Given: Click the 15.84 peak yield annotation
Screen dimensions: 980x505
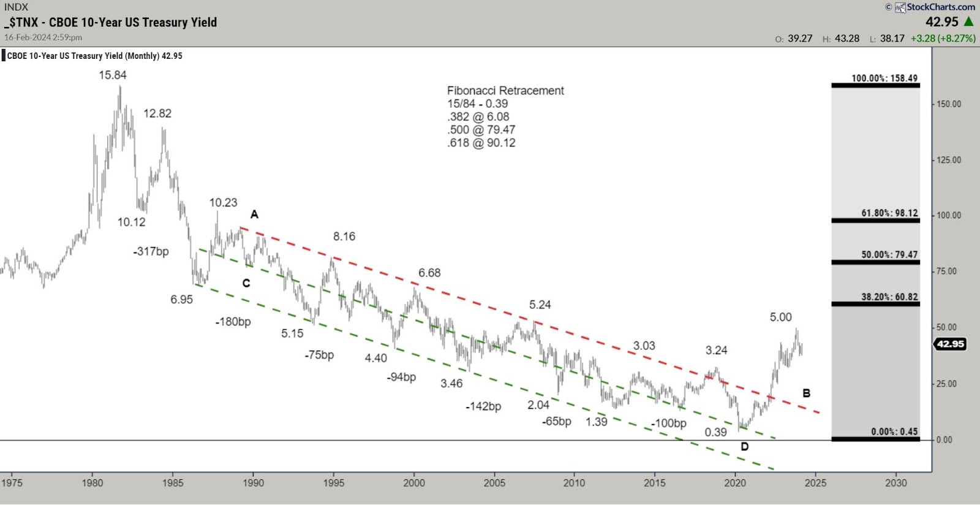Looking at the screenshot, I should click(x=113, y=75).
